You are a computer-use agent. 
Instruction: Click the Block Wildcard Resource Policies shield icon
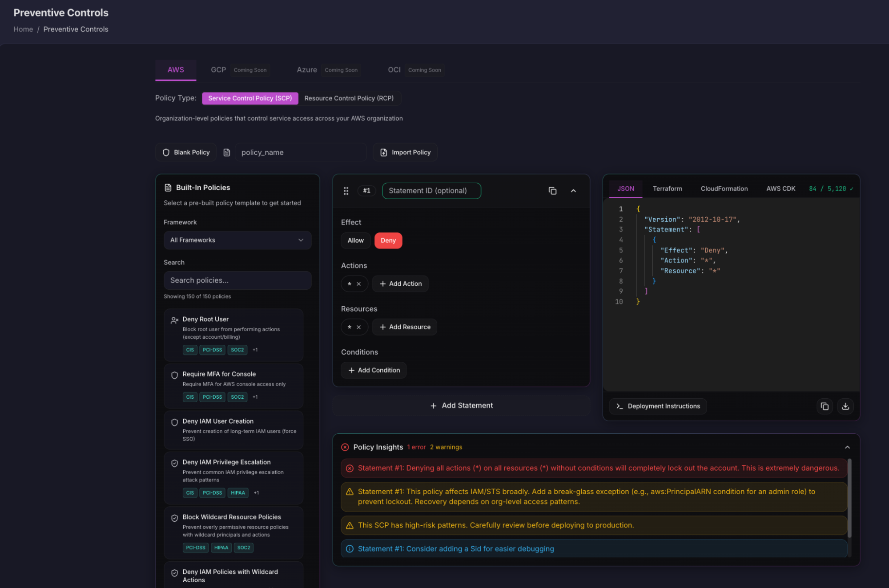[175, 518]
